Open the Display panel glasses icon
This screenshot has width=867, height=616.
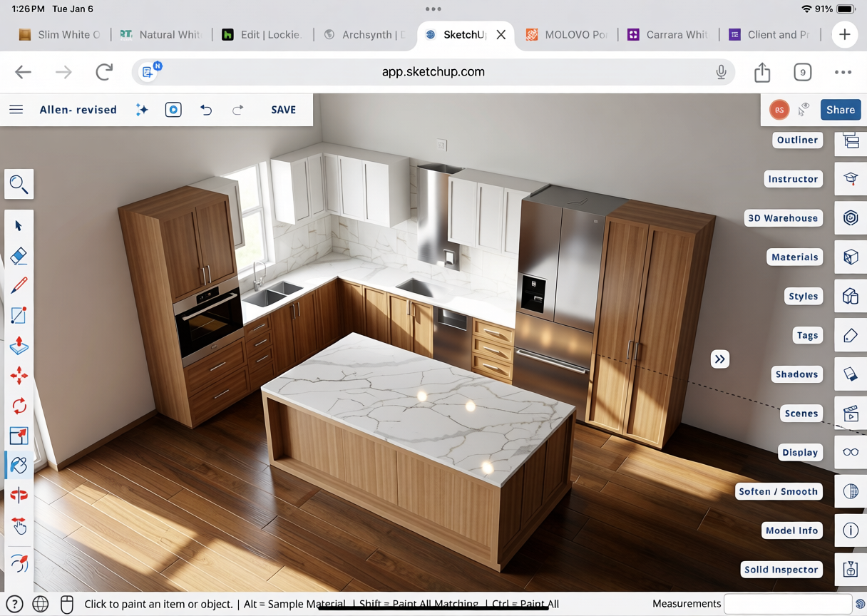pyautogui.click(x=851, y=452)
